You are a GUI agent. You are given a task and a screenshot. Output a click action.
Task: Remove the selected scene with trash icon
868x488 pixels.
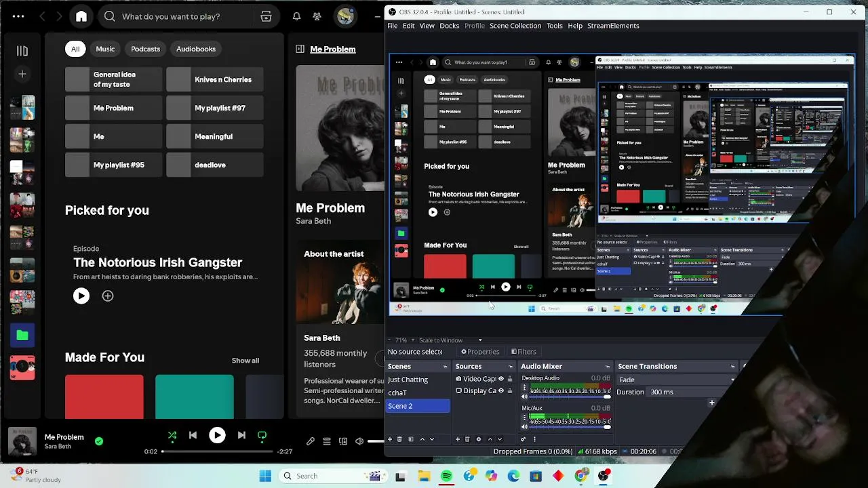click(x=399, y=439)
